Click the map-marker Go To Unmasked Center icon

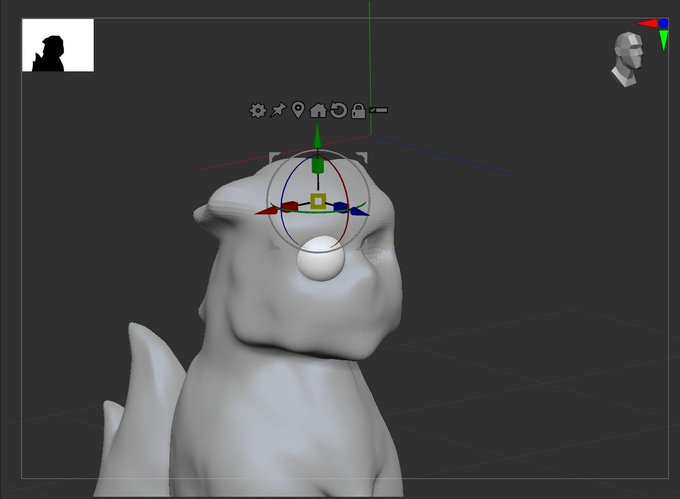298,110
